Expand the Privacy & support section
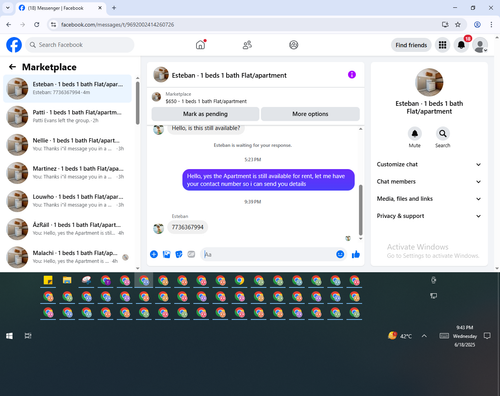This screenshot has width=500, height=396. [x=429, y=216]
